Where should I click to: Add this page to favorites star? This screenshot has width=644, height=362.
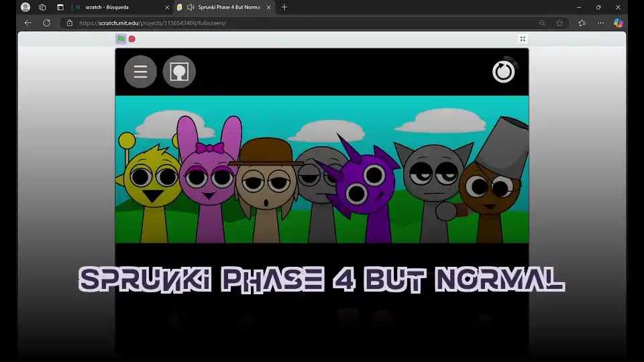tap(559, 23)
